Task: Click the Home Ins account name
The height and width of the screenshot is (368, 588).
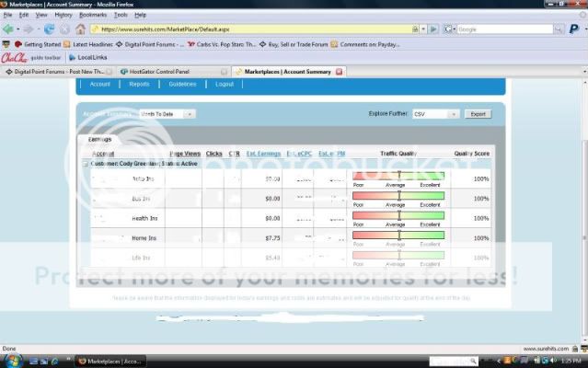Action: tap(144, 238)
